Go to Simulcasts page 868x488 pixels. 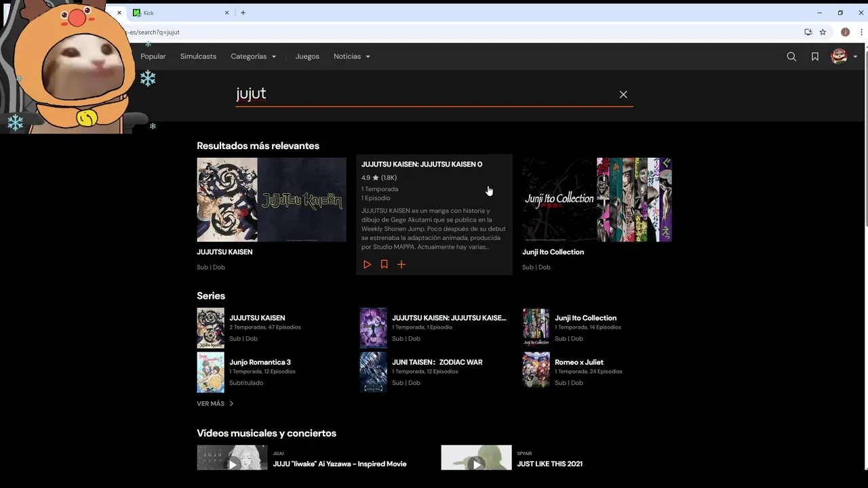click(x=198, y=56)
